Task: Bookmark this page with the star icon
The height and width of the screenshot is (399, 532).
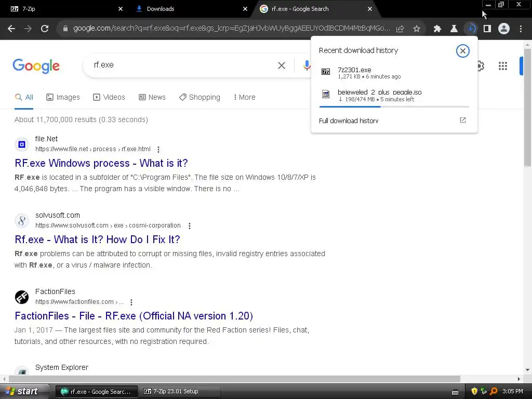Action: point(417,29)
